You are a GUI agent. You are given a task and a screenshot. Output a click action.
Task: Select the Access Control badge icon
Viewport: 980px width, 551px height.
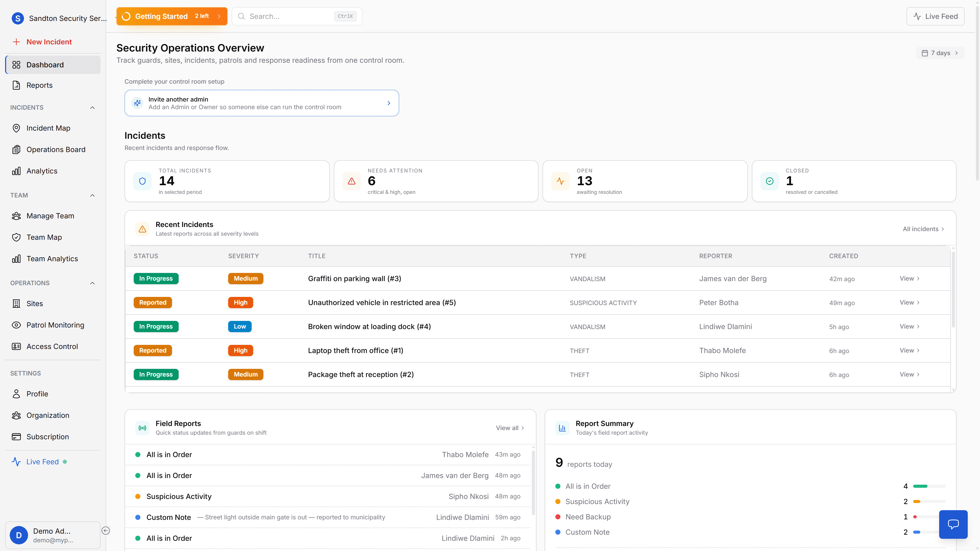click(x=16, y=346)
